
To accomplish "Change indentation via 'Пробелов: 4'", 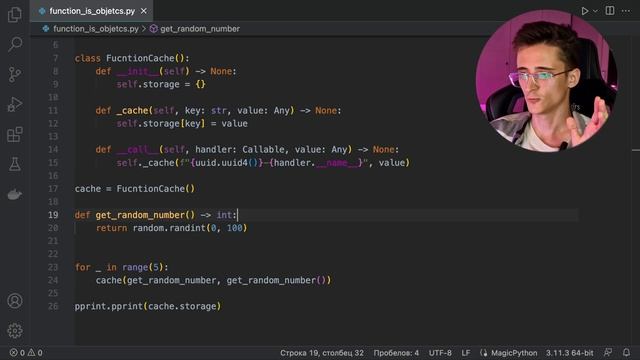I will coord(396,353).
